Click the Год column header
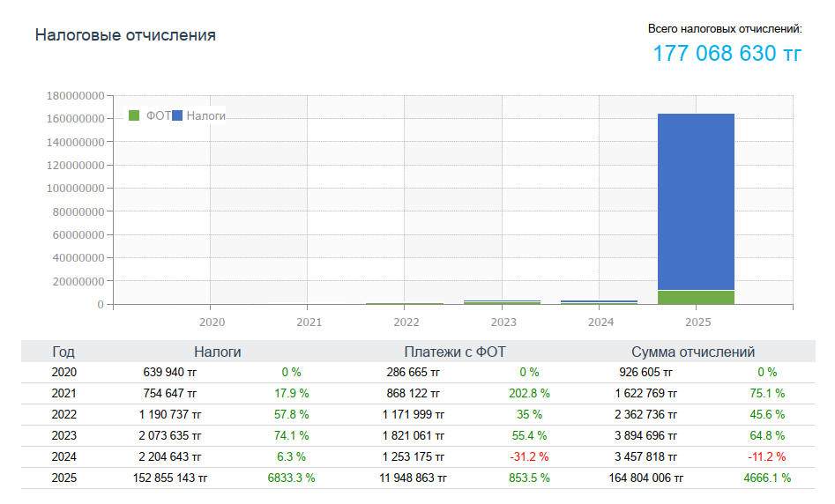 (63, 352)
